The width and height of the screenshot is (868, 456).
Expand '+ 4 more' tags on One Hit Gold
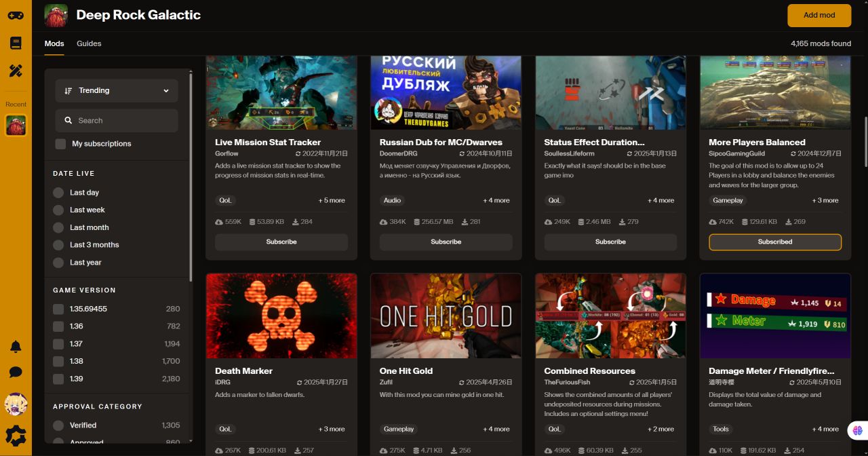496,430
